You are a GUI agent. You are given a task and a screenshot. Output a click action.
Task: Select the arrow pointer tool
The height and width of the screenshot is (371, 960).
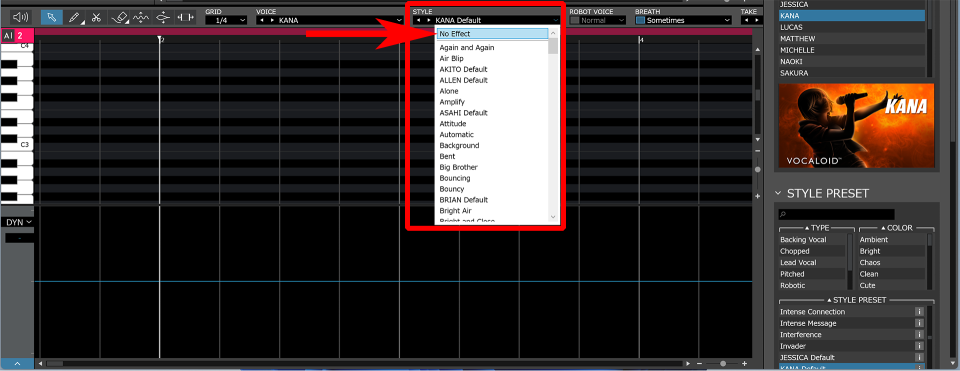click(x=51, y=17)
